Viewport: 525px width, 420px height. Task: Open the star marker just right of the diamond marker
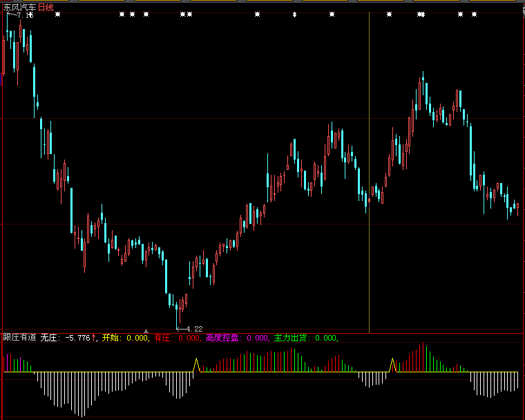click(x=332, y=14)
